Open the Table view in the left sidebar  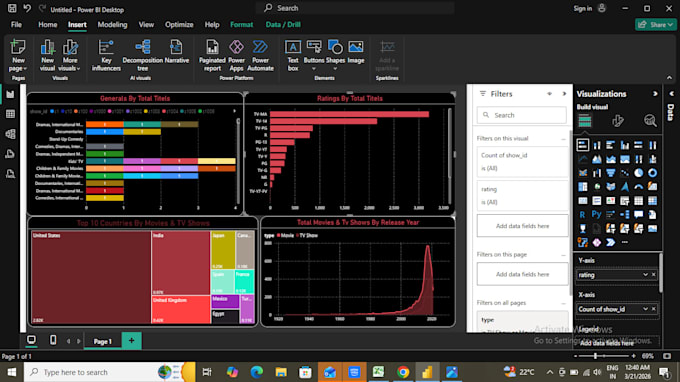pyautogui.click(x=10, y=114)
